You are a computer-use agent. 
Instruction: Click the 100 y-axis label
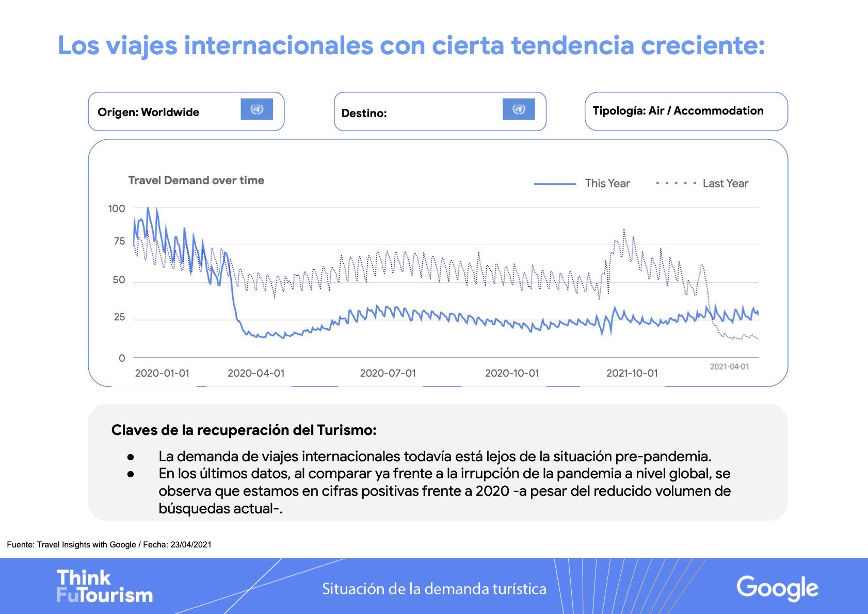pyautogui.click(x=117, y=208)
